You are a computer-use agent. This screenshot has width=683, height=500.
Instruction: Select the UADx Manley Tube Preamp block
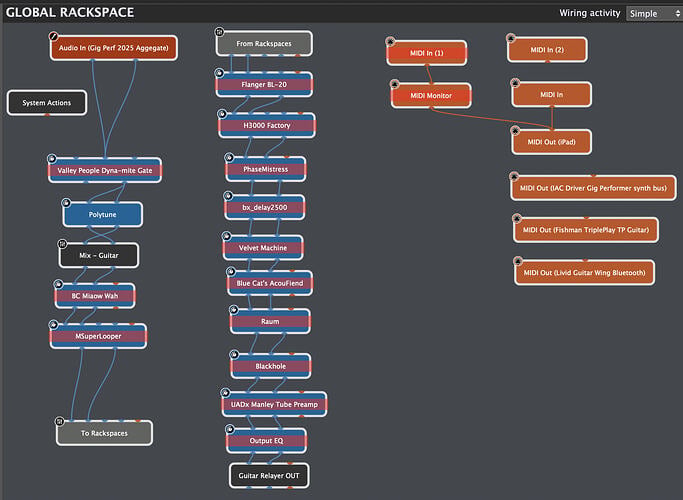click(x=274, y=404)
